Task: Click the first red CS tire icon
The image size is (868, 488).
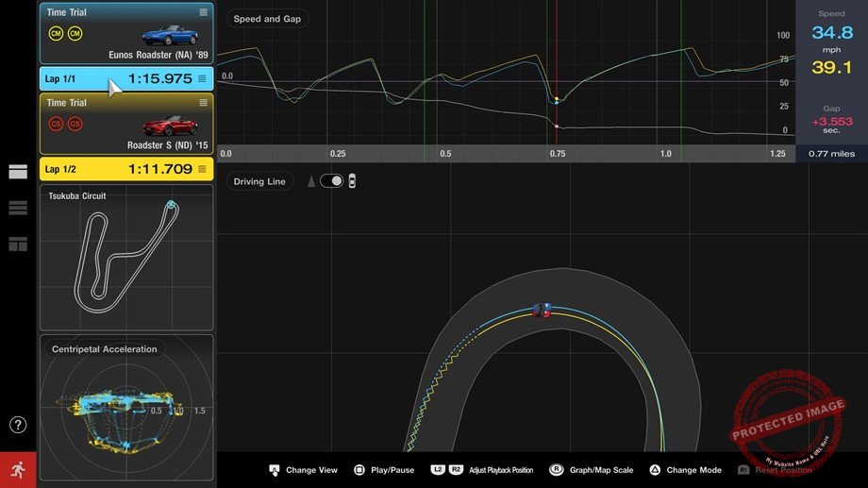Action: 56,124
